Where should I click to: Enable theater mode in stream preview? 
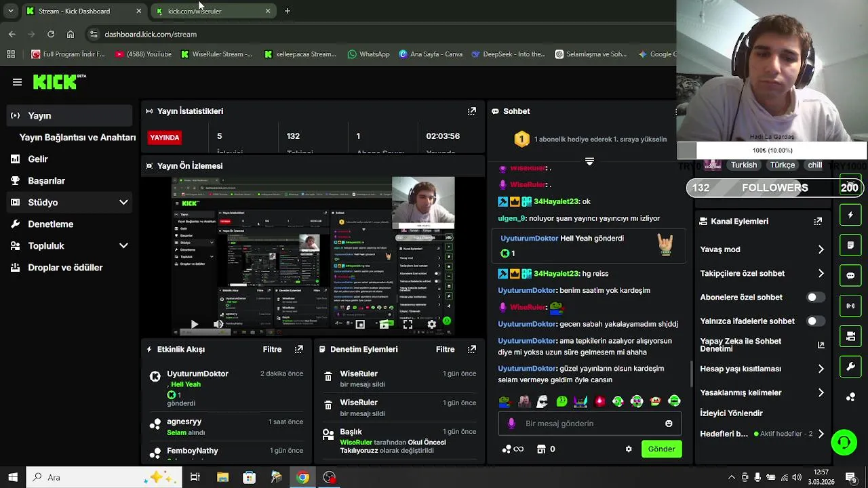click(x=384, y=325)
